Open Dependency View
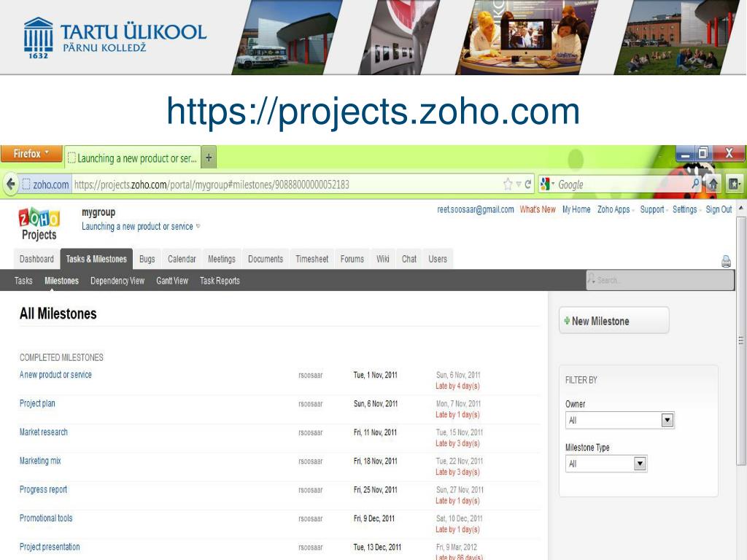The image size is (747, 560). (x=117, y=281)
